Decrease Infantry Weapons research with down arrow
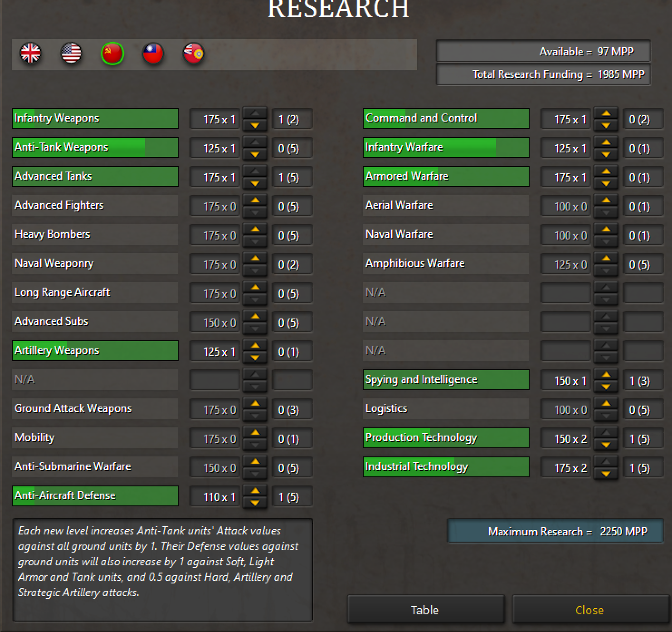Viewport: 672px width, 632px height. 255,125
